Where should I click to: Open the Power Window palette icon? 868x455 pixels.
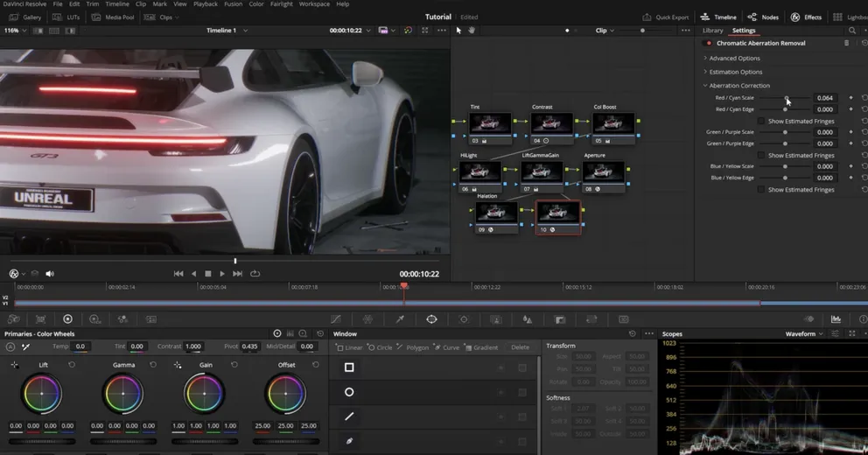click(x=431, y=319)
